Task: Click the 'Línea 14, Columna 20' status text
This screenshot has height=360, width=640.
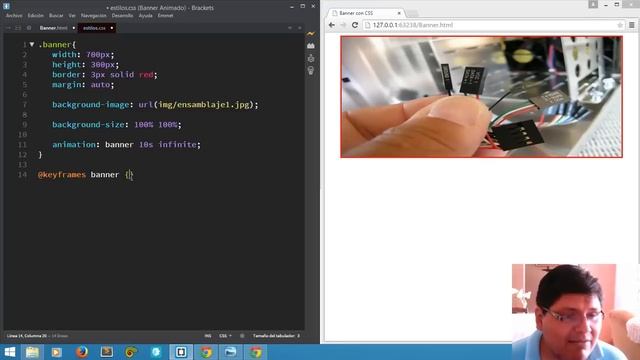Action: point(27,336)
